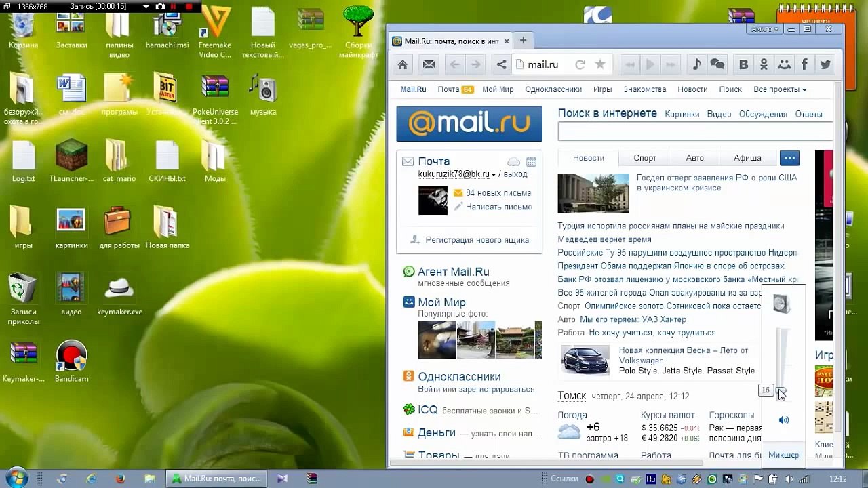Click the выход logout link

(x=515, y=174)
